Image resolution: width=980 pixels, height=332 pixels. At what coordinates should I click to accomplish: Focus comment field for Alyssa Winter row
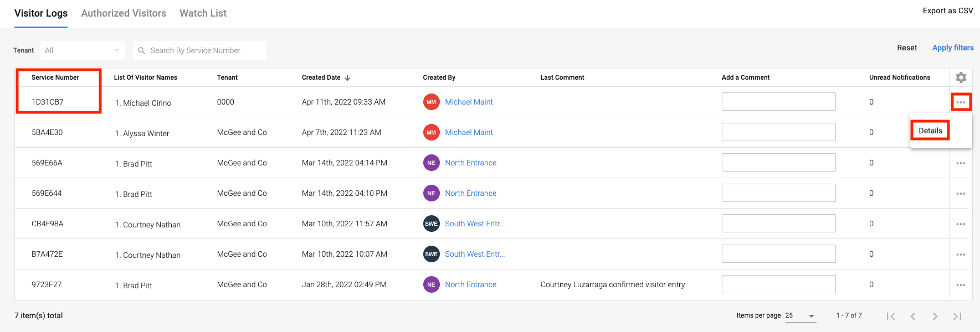pyautogui.click(x=778, y=132)
